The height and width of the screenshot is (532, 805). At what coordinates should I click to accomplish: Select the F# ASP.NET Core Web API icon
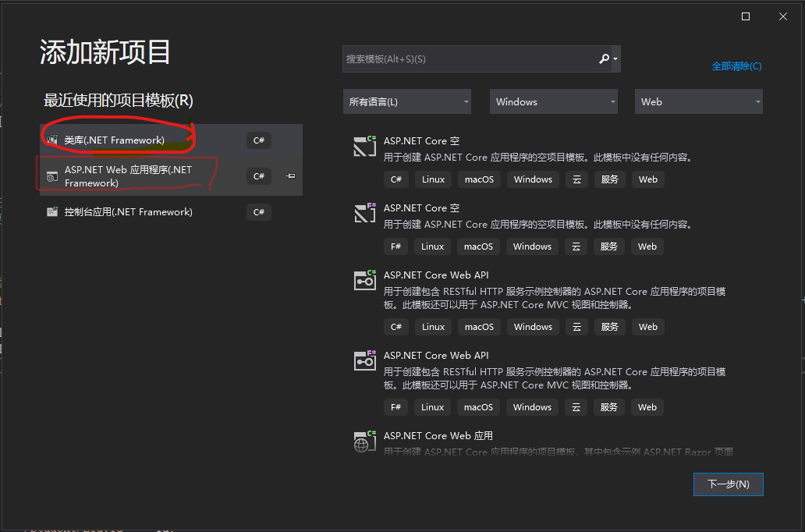tap(365, 360)
